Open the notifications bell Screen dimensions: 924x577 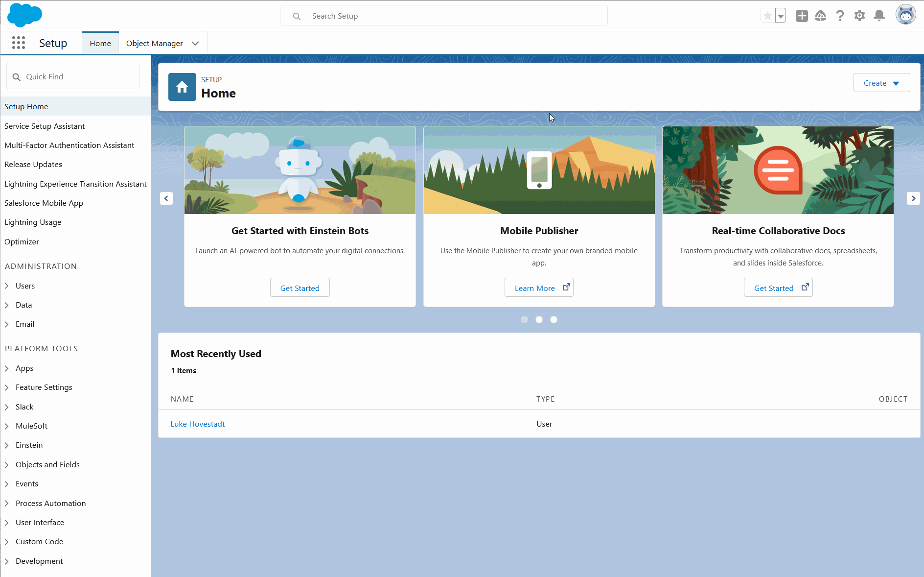tap(879, 16)
